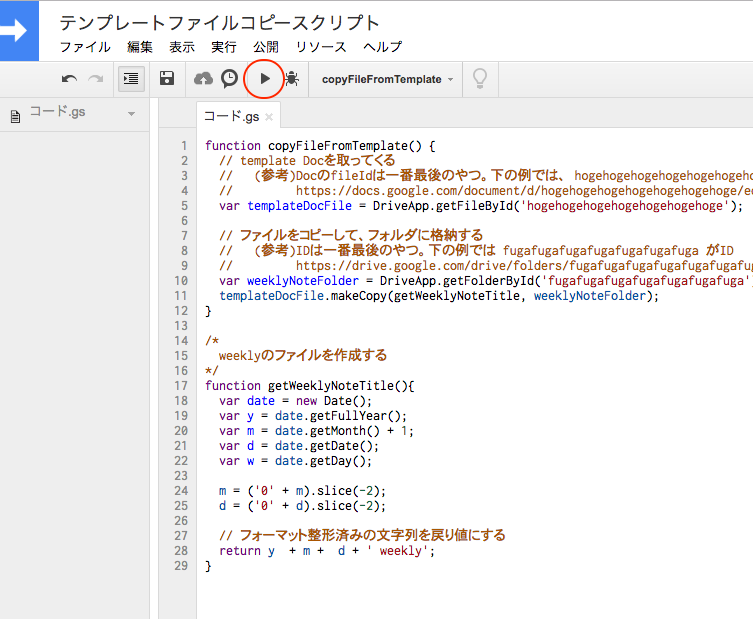Viewport: 753px width, 619px height.
Task: Click the templateDocFile.makeCopy code line
Action: point(439,296)
